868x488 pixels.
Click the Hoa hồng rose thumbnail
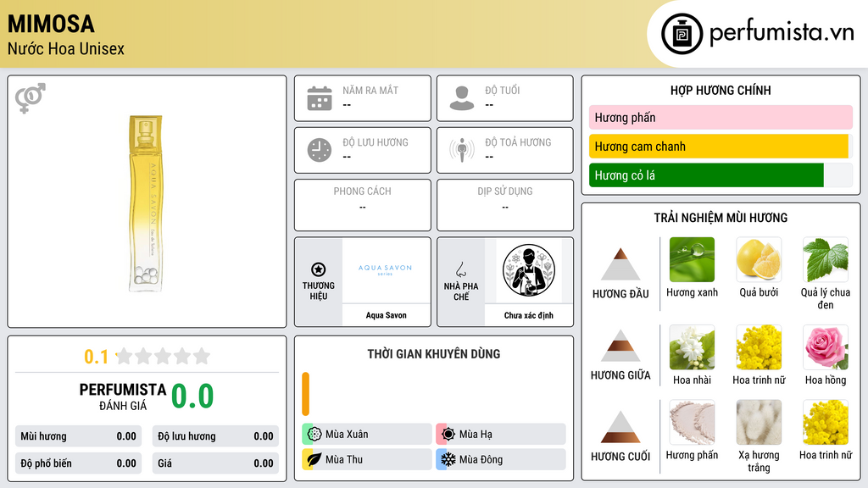coord(826,347)
